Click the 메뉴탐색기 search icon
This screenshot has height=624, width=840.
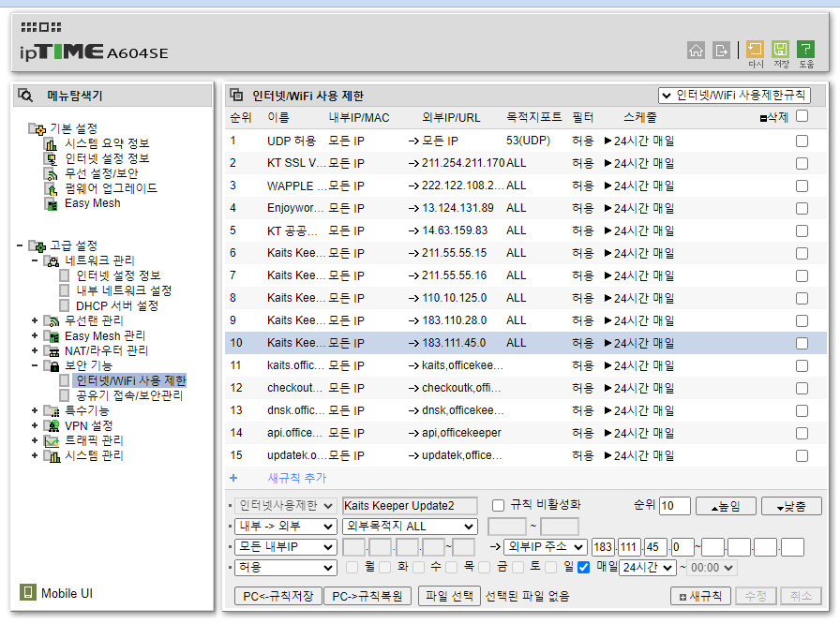coord(25,96)
